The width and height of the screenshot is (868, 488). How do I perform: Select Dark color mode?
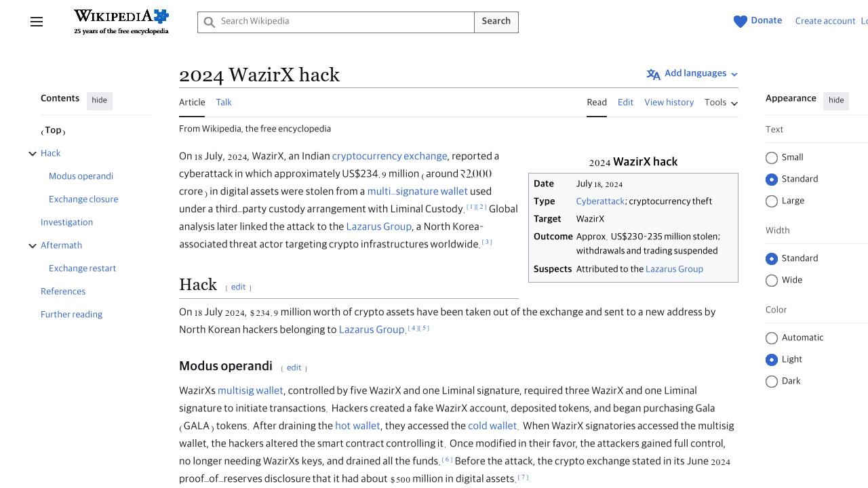(x=772, y=382)
